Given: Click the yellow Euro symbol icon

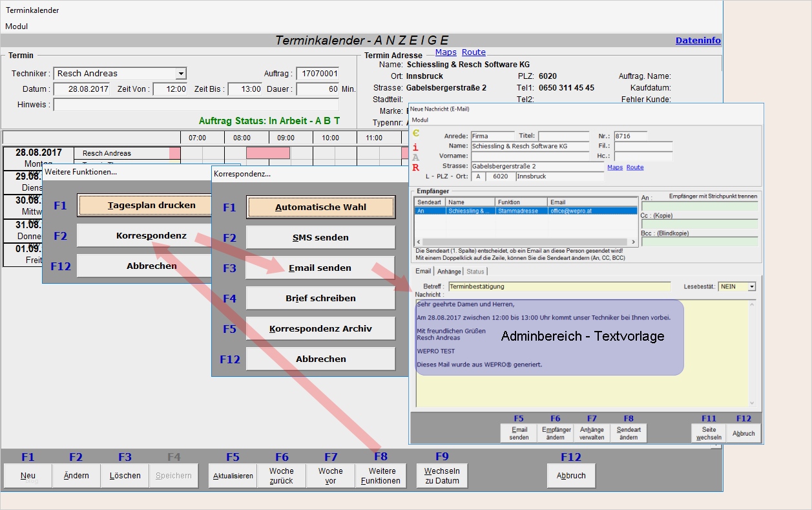Looking at the screenshot, I should pyautogui.click(x=415, y=134).
